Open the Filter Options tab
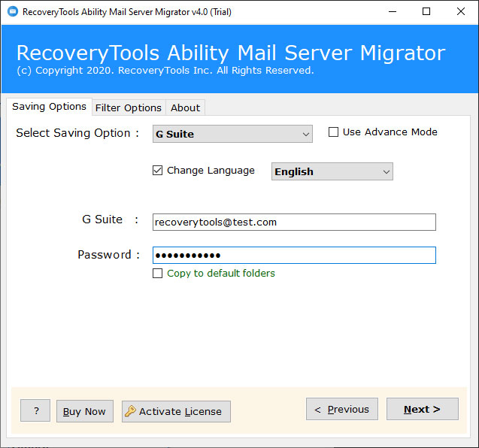Viewport: 479px width, 448px height. click(129, 107)
